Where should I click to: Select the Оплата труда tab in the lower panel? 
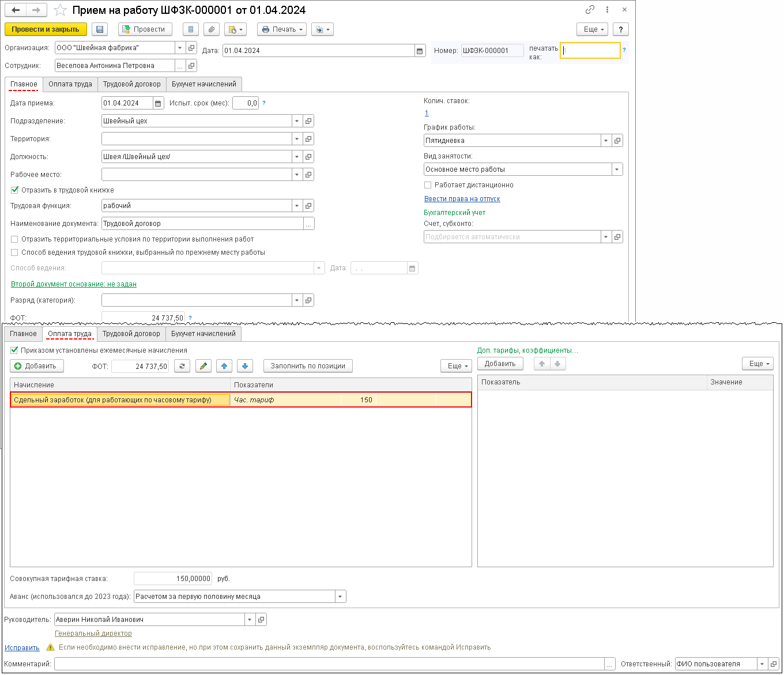coord(70,334)
